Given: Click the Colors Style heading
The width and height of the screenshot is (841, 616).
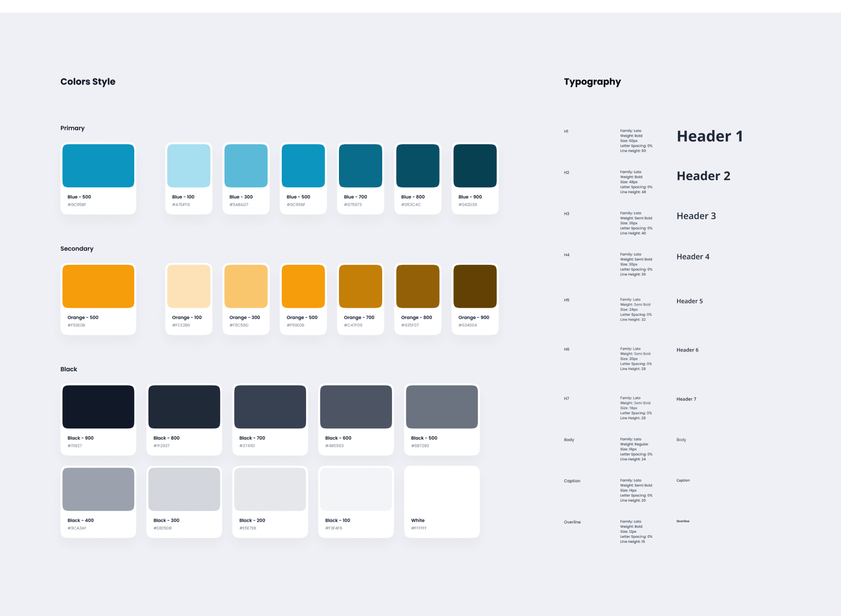Looking at the screenshot, I should pos(88,82).
